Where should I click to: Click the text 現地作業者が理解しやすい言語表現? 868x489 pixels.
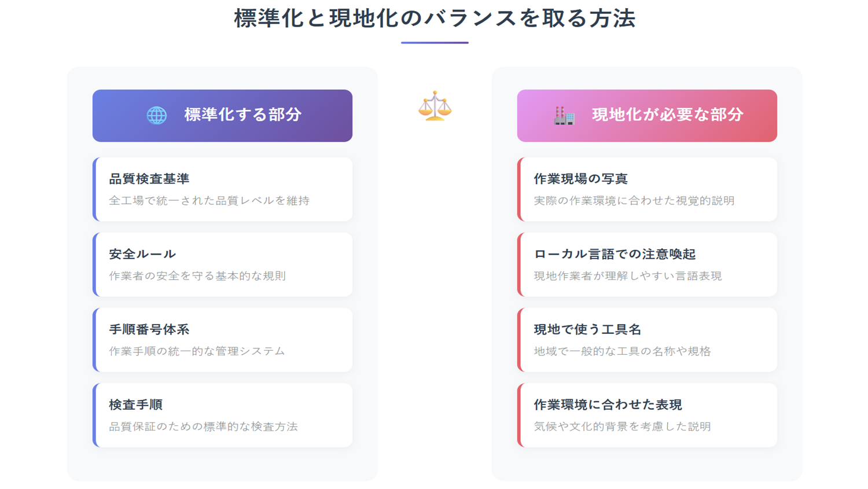[x=628, y=276]
